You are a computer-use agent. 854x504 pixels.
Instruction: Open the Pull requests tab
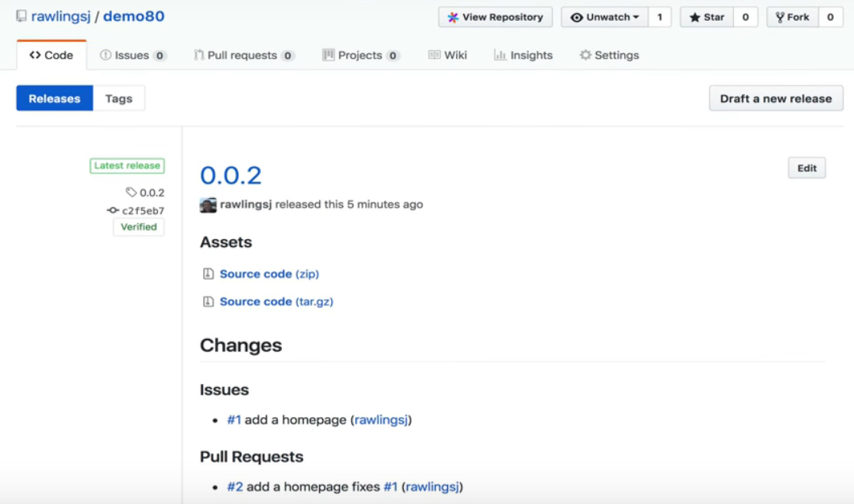tap(244, 55)
